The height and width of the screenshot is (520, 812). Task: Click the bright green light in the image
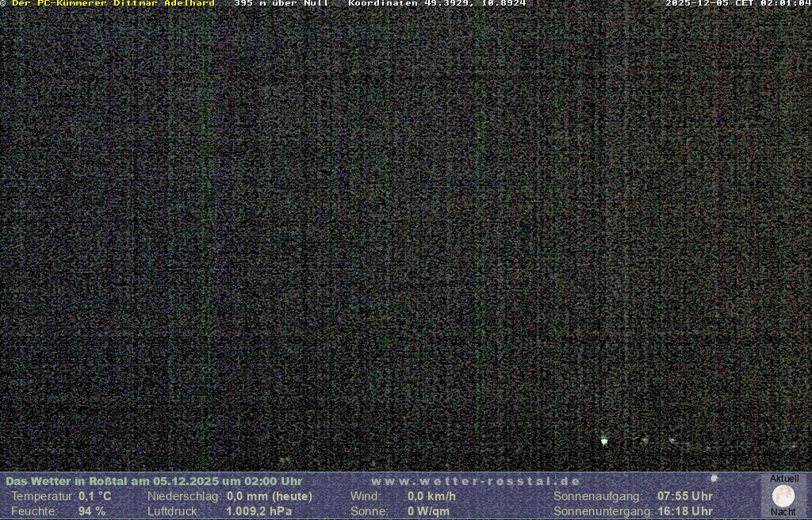click(x=604, y=441)
